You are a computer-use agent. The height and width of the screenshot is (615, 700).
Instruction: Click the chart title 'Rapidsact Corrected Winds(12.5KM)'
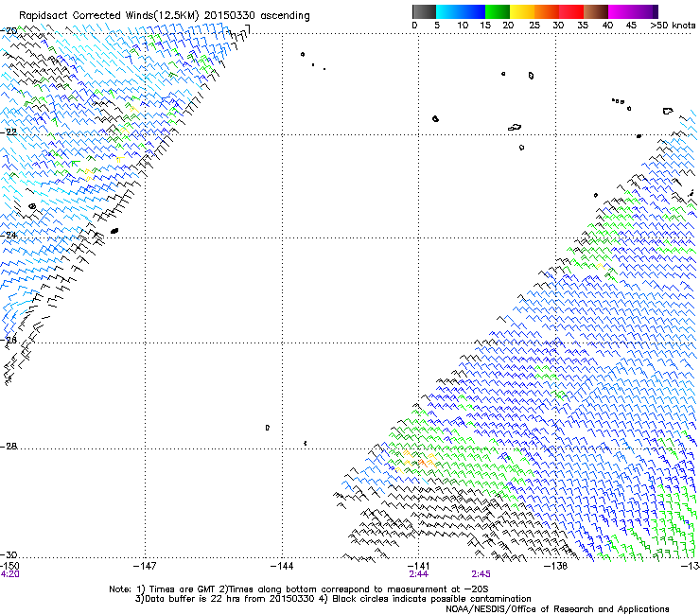[109, 16]
